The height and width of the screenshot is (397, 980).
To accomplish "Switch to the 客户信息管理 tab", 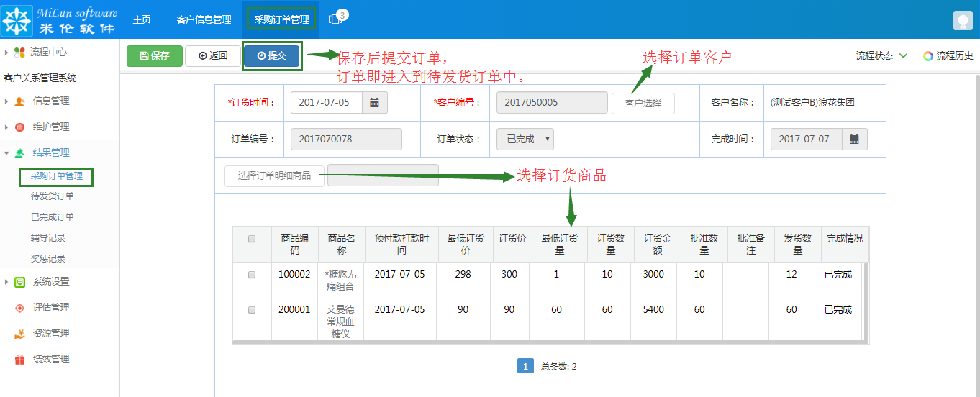I will (x=204, y=19).
